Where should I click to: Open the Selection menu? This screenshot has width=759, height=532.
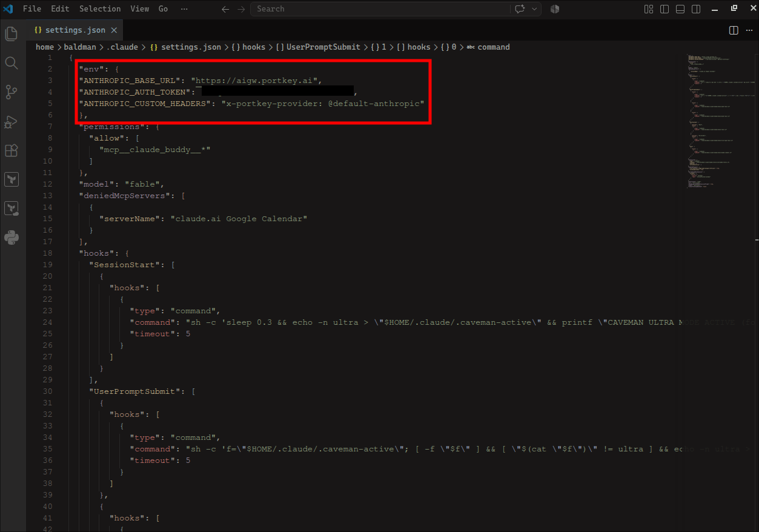pos(100,9)
